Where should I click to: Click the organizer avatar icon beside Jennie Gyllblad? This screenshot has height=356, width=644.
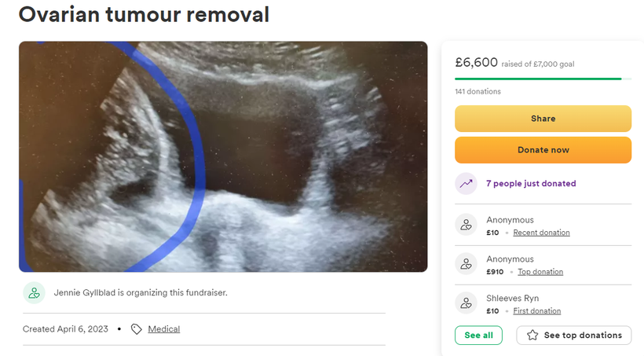(34, 292)
